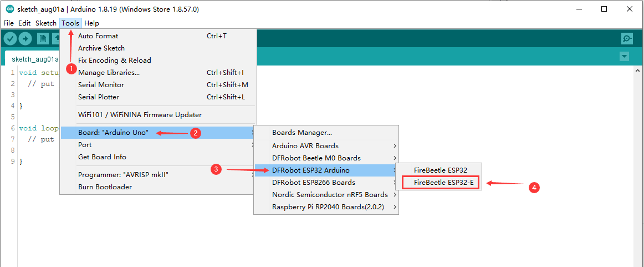Switch to the sketch_aug01a tab
Viewport: 644px width, 267px height.
tap(34, 59)
